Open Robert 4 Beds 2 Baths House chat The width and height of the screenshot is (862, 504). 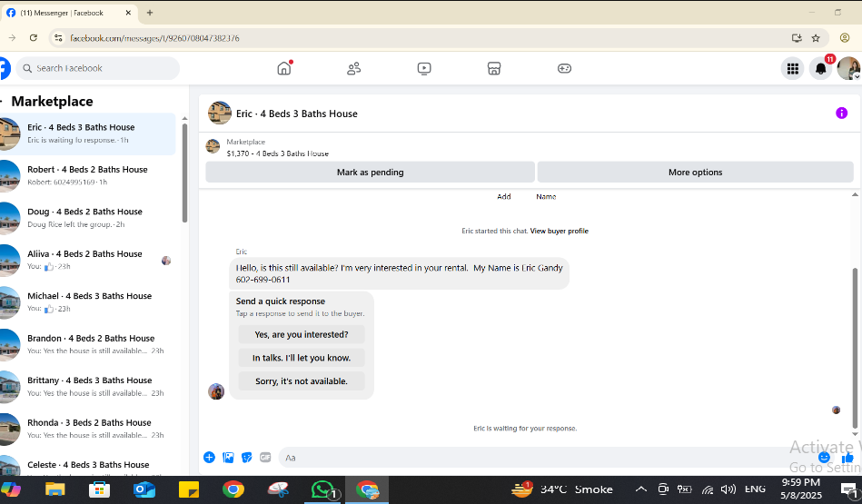pos(88,176)
